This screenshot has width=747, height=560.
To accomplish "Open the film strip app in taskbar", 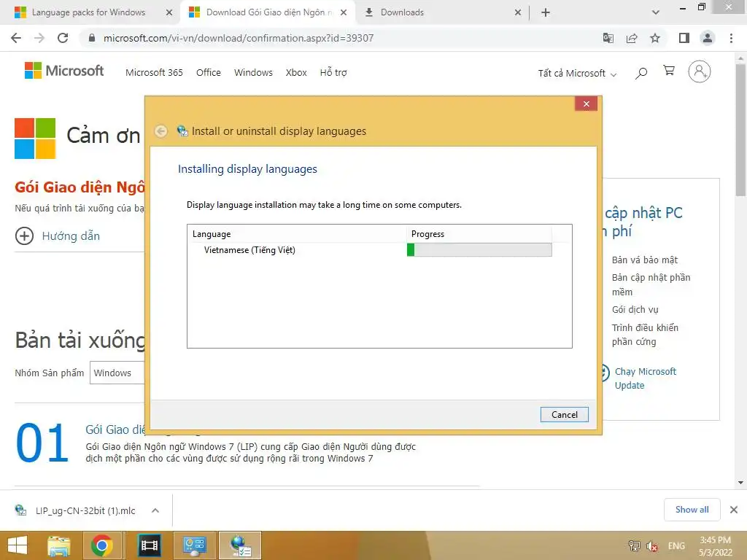I will pyautogui.click(x=149, y=545).
